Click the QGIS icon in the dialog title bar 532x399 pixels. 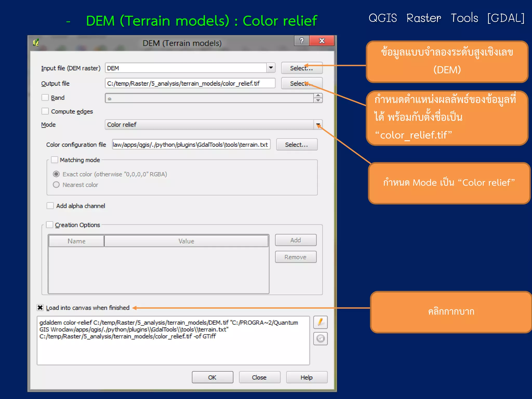tap(36, 43)
